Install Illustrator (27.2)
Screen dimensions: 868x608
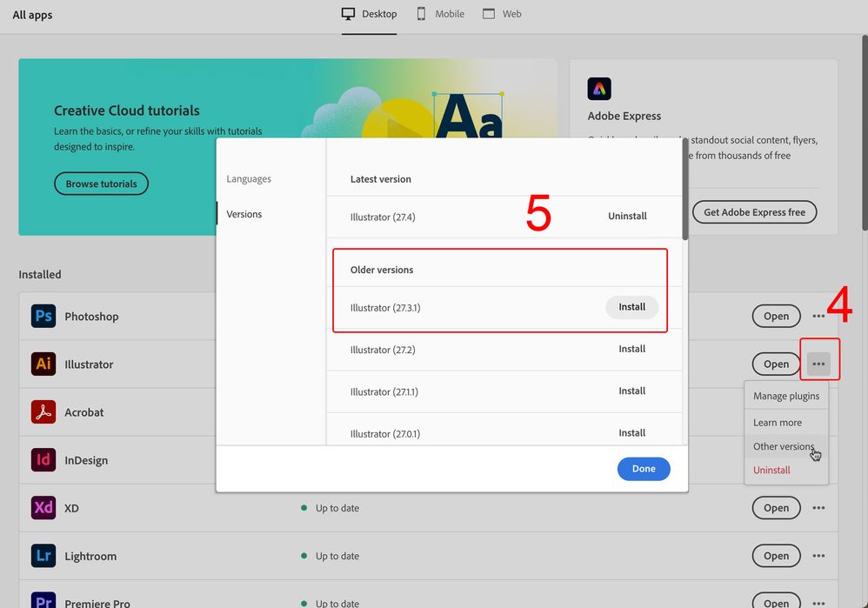point(631,349)
